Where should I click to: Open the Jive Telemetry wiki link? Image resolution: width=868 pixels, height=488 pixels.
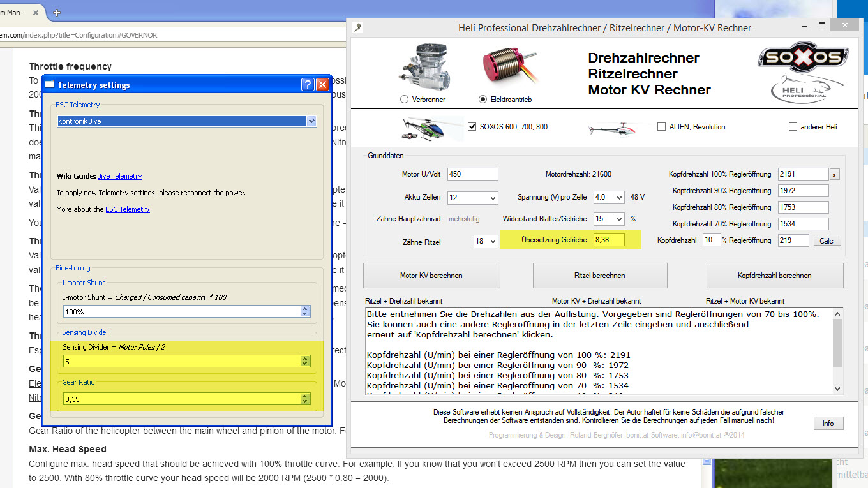(120, 176)
